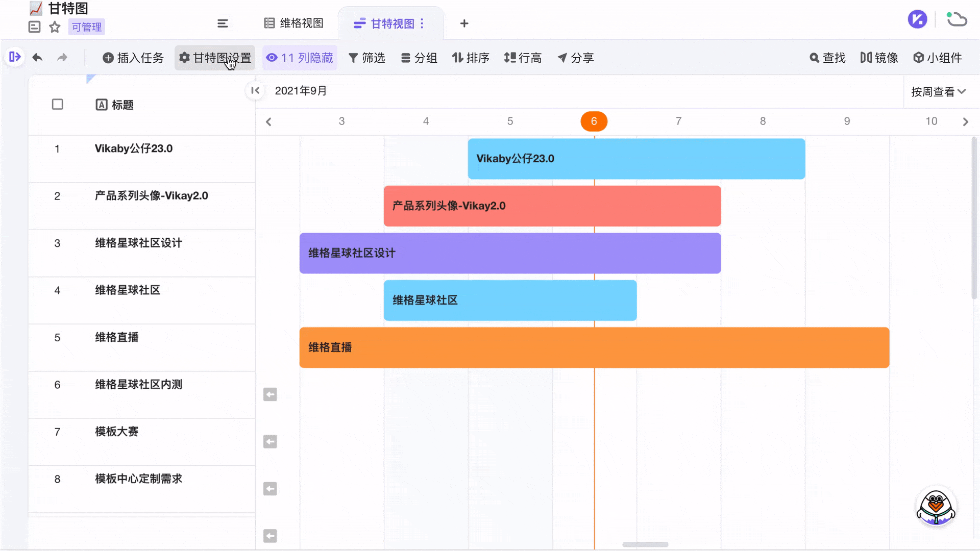Viewport: 980px width, 551px height.
Task: Click the undo arrow in the toolbar
Action: (37, 58)
